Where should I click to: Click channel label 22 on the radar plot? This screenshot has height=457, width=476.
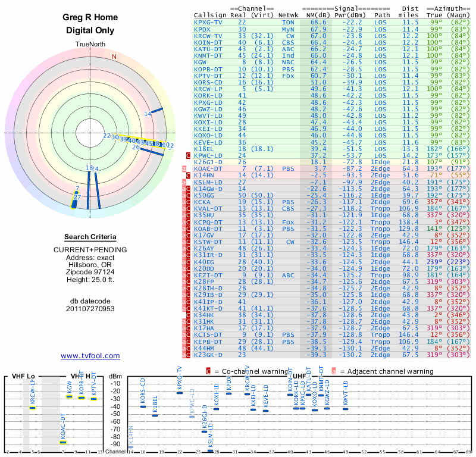107,136
